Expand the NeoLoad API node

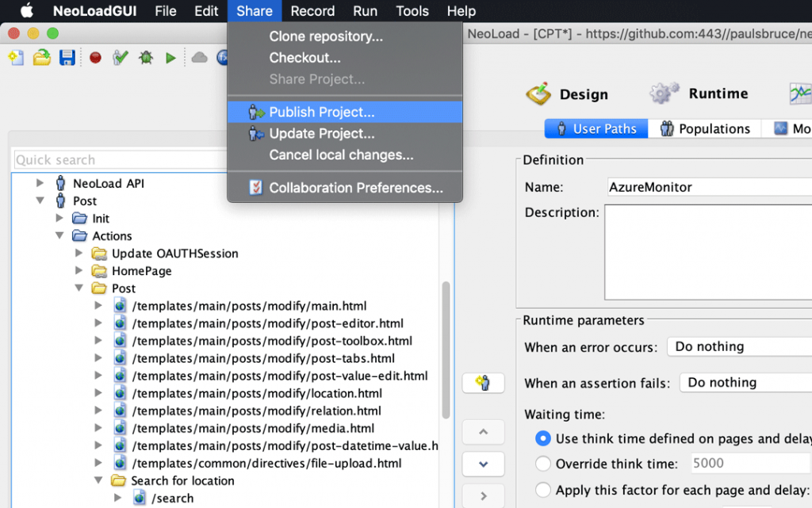40,182
